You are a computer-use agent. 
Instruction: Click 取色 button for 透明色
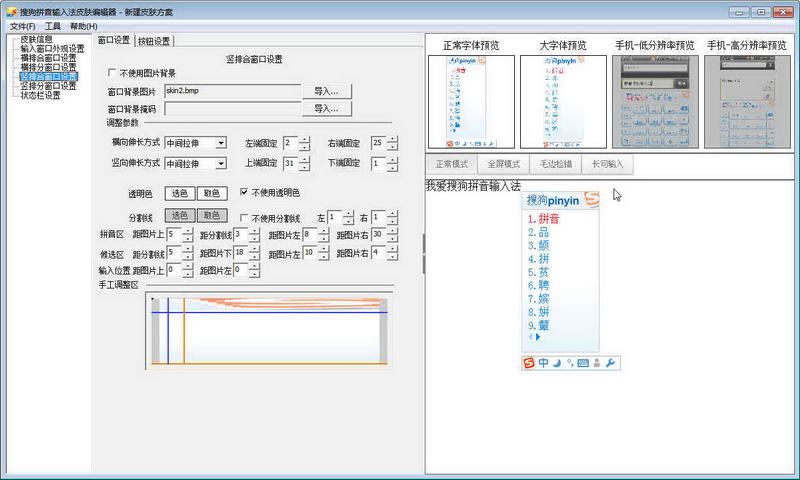[x=212, y=193]
